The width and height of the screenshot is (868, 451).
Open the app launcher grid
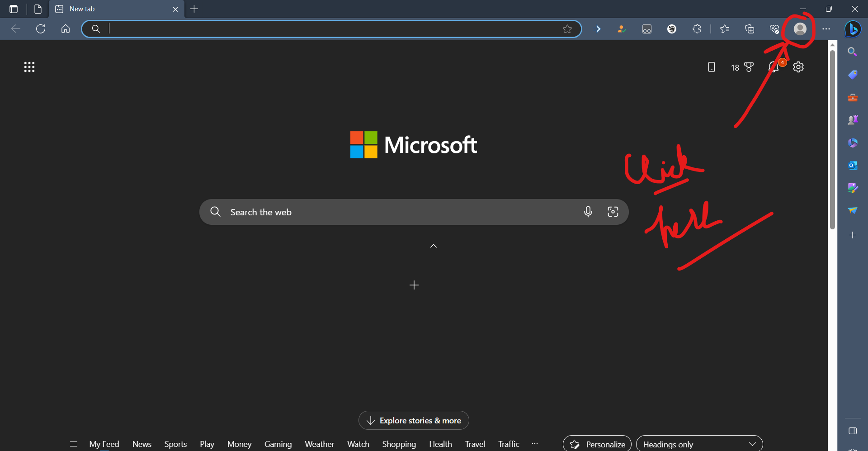pos(29,67)
